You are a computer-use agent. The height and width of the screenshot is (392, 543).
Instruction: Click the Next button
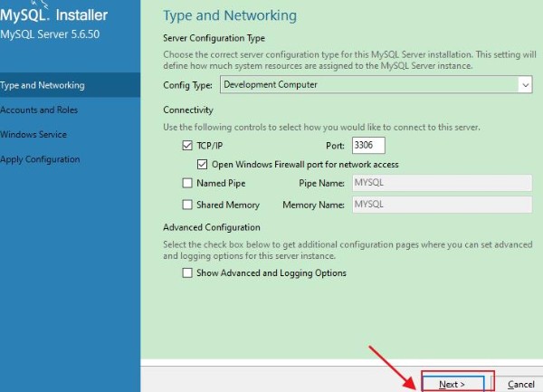tap(453, 384)
